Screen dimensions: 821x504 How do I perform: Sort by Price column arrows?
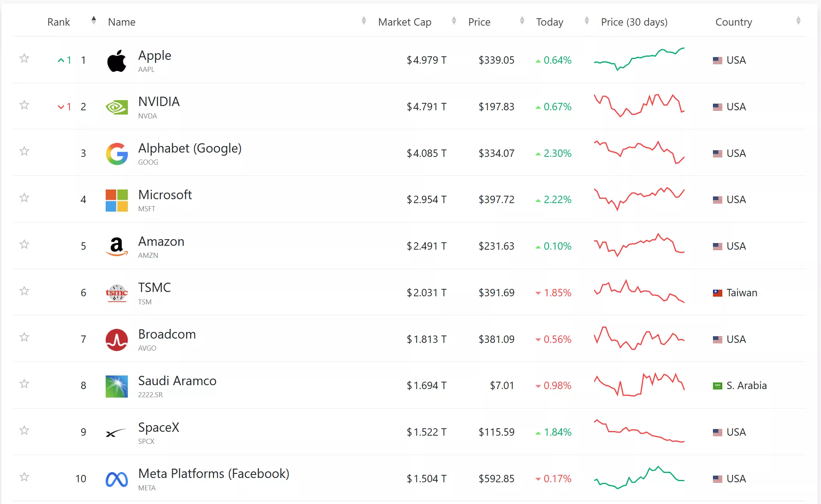(522, 21)
